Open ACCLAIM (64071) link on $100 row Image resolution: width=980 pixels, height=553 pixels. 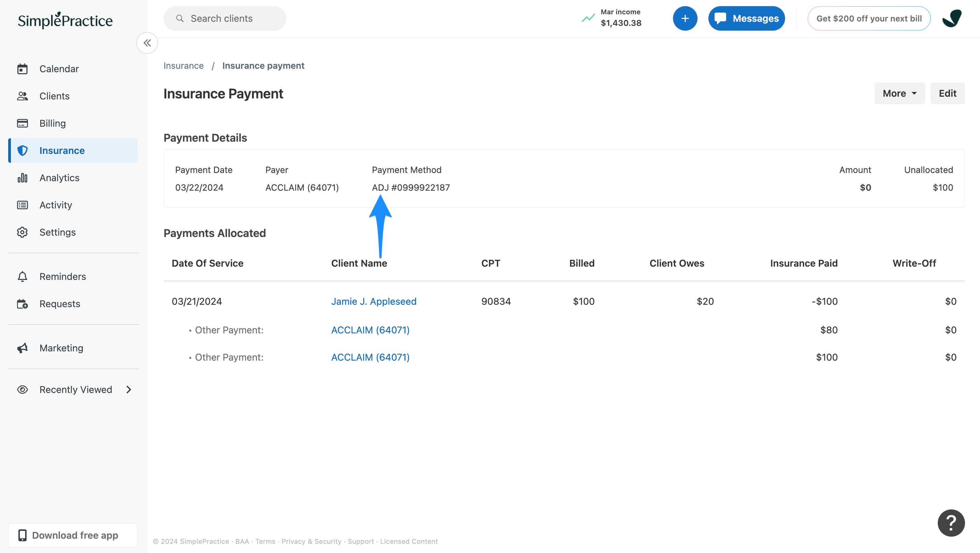370,357
